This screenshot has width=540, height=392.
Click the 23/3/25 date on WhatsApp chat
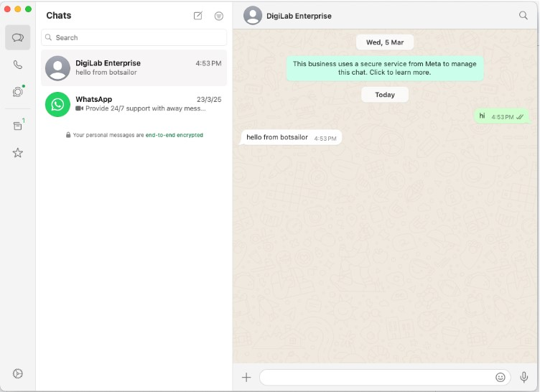pos(209,100)
